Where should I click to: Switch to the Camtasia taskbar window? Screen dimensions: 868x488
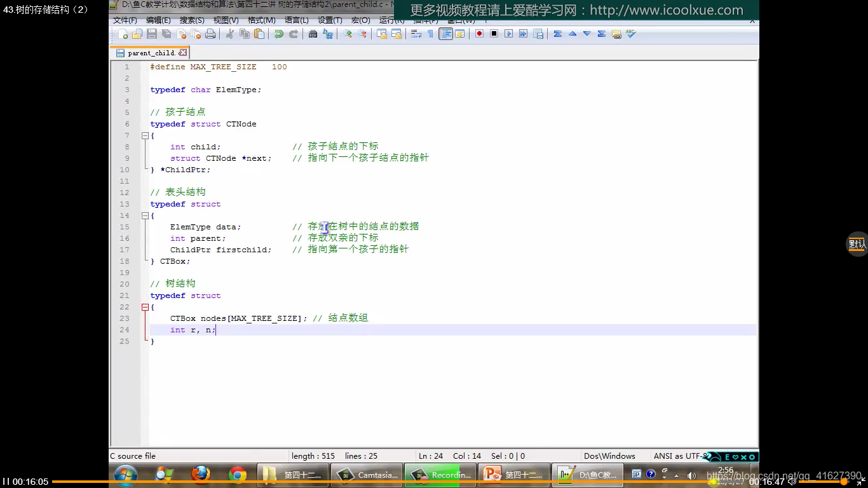(368, 475)
